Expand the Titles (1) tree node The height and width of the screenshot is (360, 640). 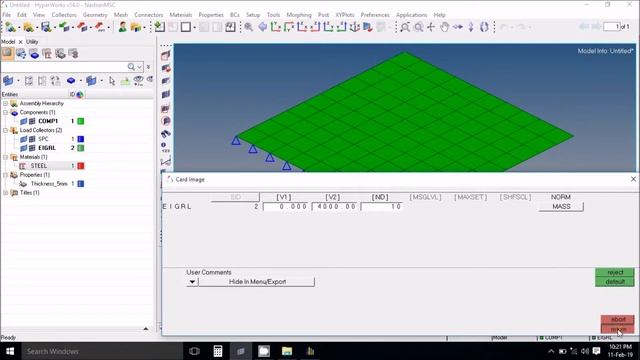click(x=6, y=193)
